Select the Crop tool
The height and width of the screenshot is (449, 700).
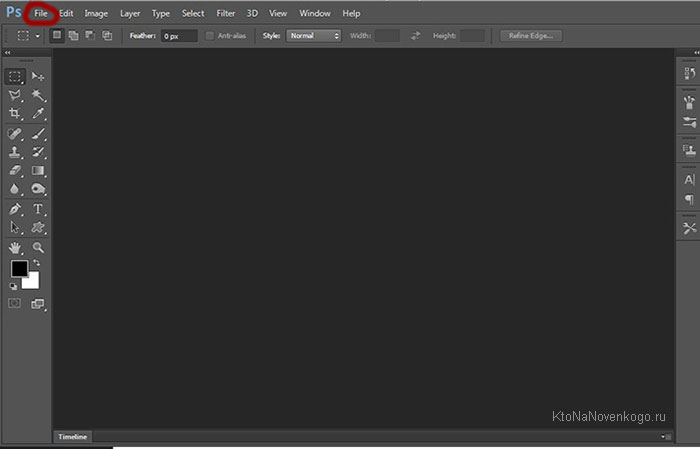pyautogui.click(x=15, y=113)
